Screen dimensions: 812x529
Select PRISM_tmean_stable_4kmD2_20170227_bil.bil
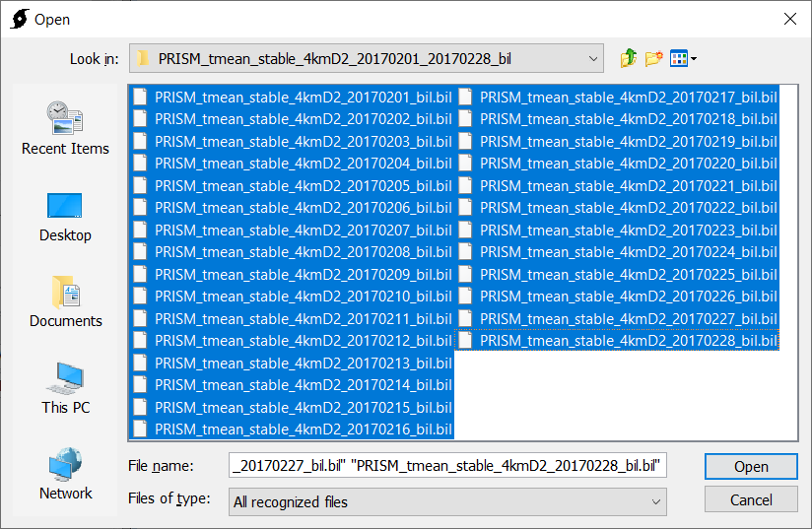[617, 318]
